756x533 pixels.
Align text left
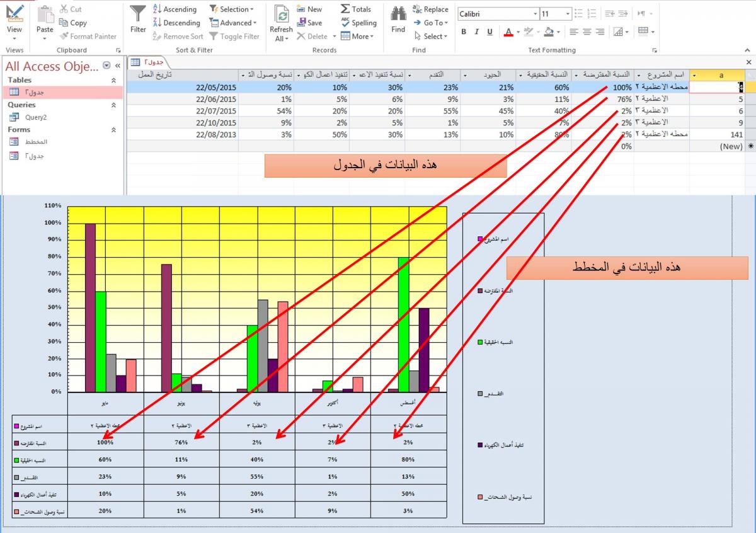point(573,32)
